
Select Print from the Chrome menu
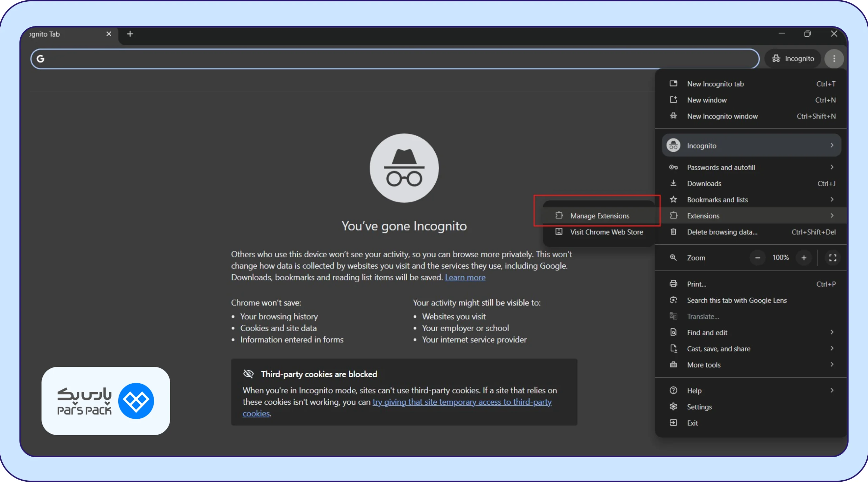751,284
